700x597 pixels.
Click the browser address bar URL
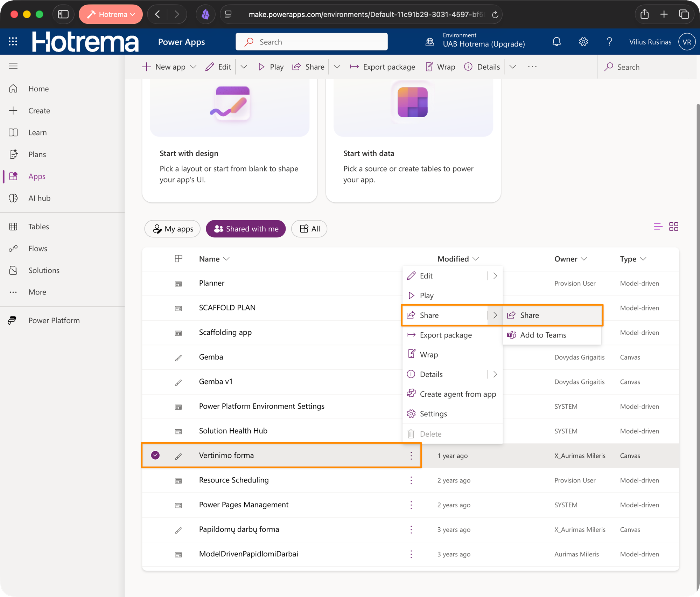point(366,14)
